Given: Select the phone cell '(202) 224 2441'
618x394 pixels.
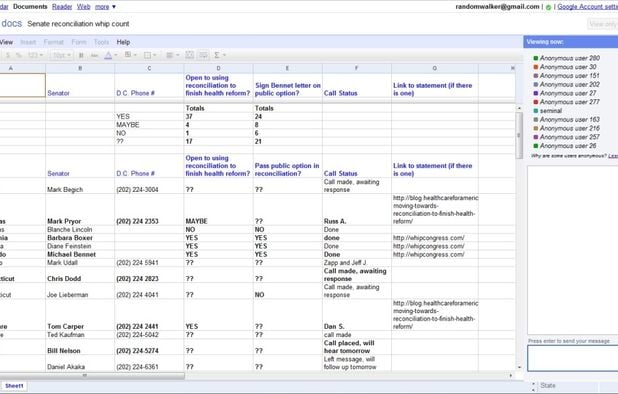Looking at the screenshot, I should [x=149, y=315].
